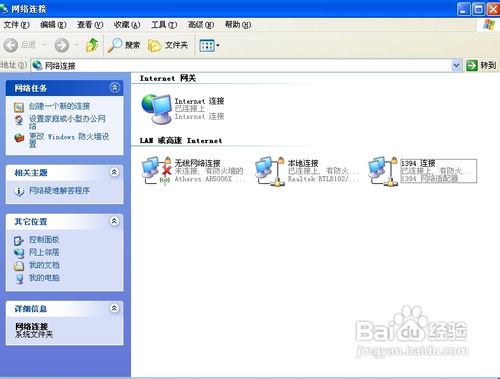The image size is (500, 379).
Task: Open the 高级 (Advanced) menu
Action: 201,25
